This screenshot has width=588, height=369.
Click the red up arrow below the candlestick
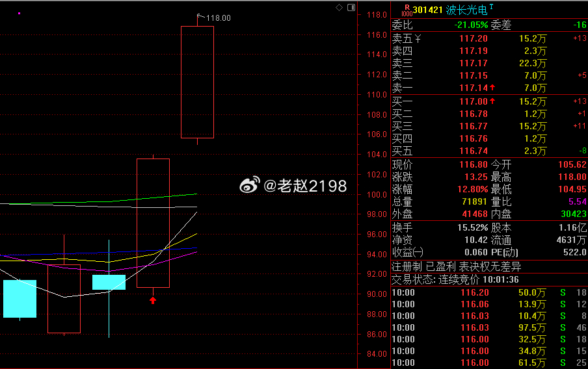point(153,300)
